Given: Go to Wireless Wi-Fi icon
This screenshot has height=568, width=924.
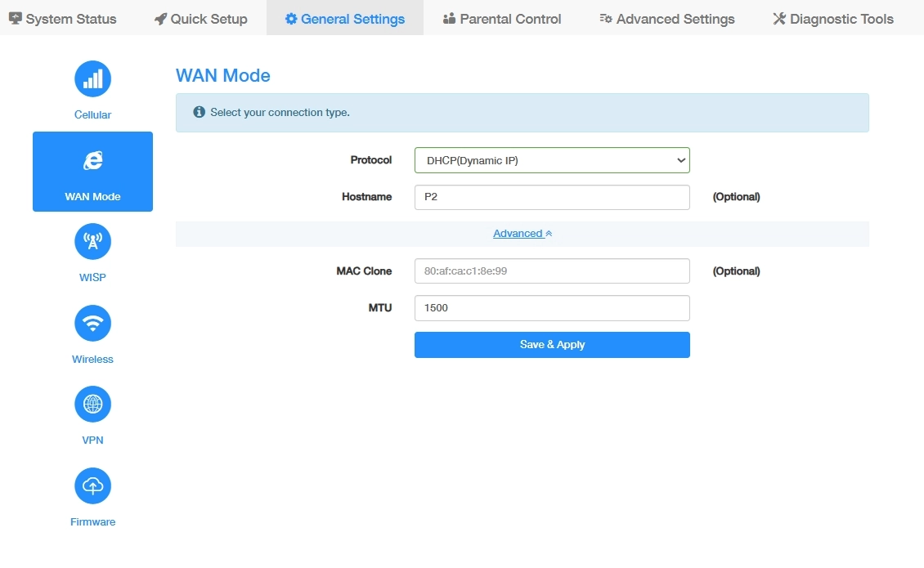Looking at the screenshot, I should [x=92, y=324].
